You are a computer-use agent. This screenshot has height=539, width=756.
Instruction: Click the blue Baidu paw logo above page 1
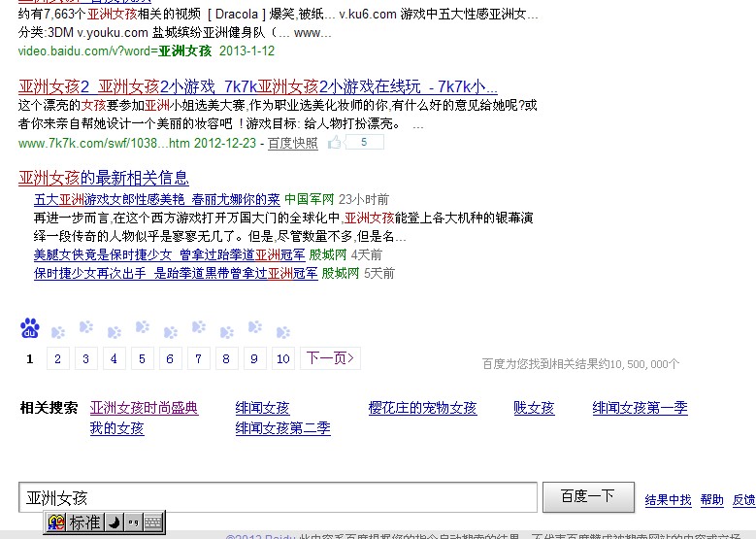coord(30,328)
